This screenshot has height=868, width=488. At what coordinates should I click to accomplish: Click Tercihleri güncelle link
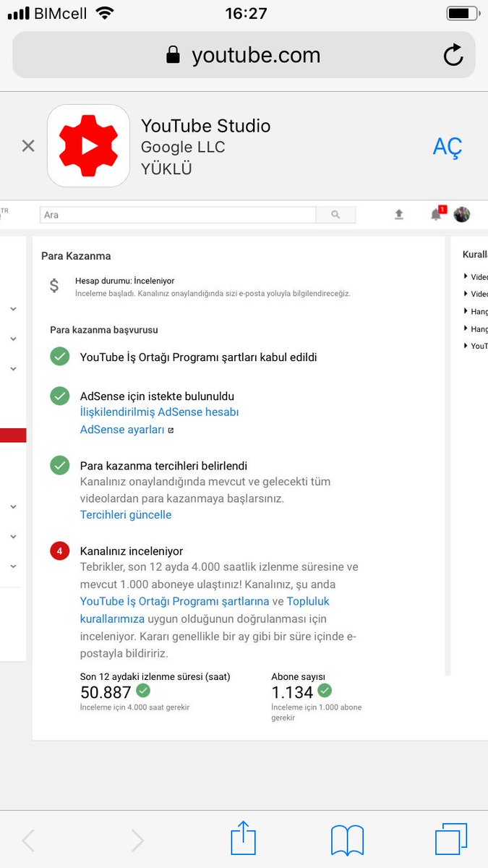[x=126, y=515]
